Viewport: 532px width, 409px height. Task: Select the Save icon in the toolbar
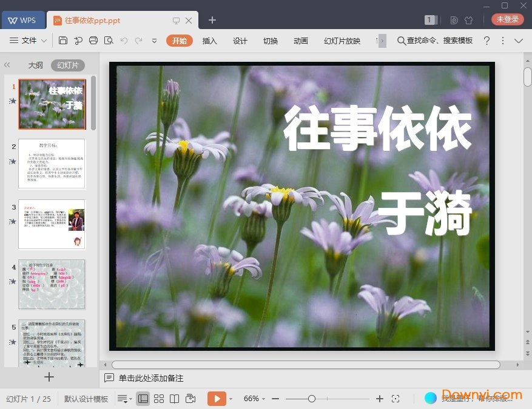(63, 41)
